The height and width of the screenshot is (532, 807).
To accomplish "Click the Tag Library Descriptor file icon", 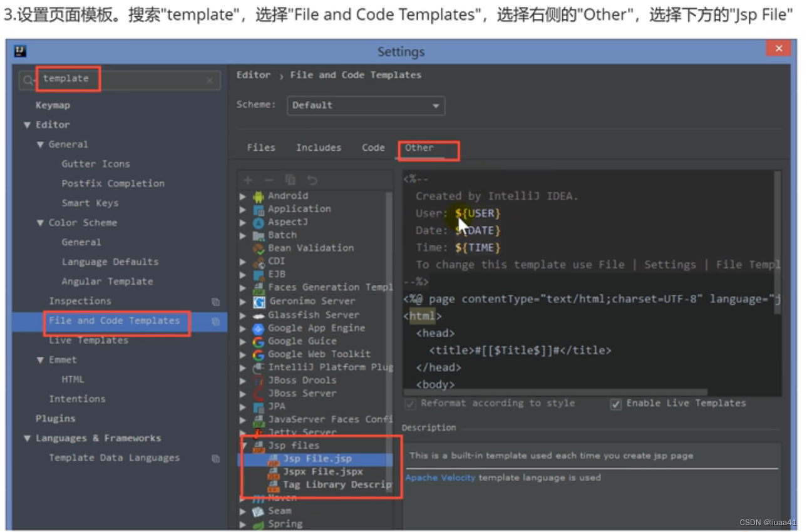I will (273, 486).
